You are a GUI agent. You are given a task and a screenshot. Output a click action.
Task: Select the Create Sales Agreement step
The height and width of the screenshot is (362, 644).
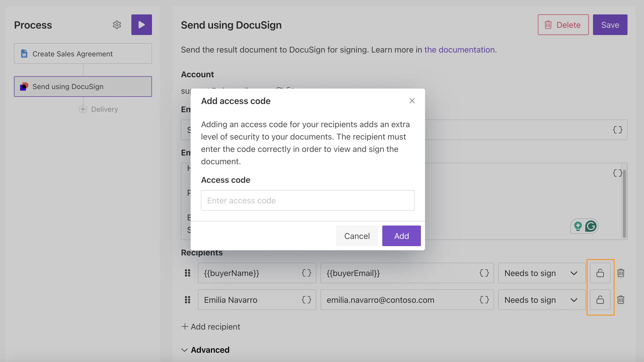[x=83, y=54]
